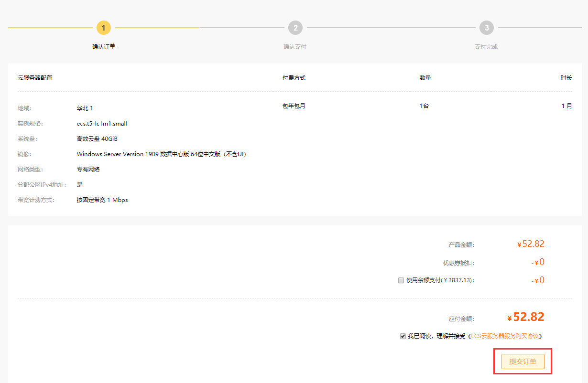
Task: Click the 产品金额 value ¥52.82
Action: pyautogui.click(x=531, y=244)
